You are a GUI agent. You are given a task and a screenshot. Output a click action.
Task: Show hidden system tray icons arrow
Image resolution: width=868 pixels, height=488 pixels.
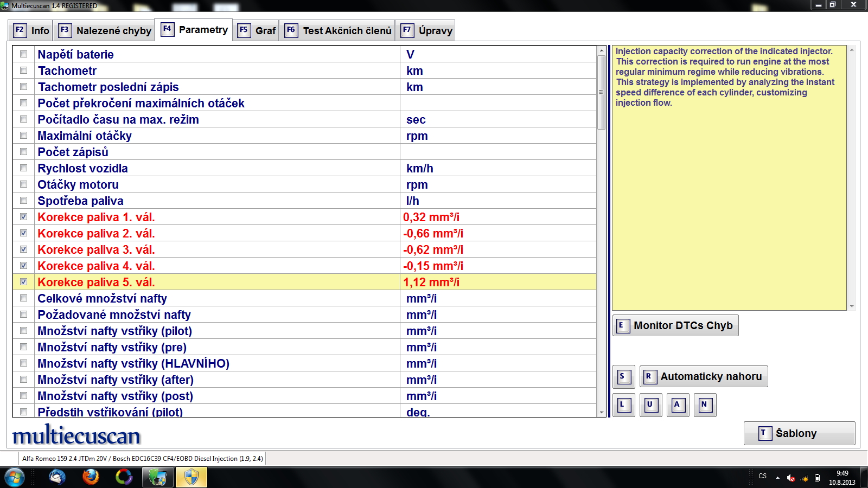tap(777, 478)
